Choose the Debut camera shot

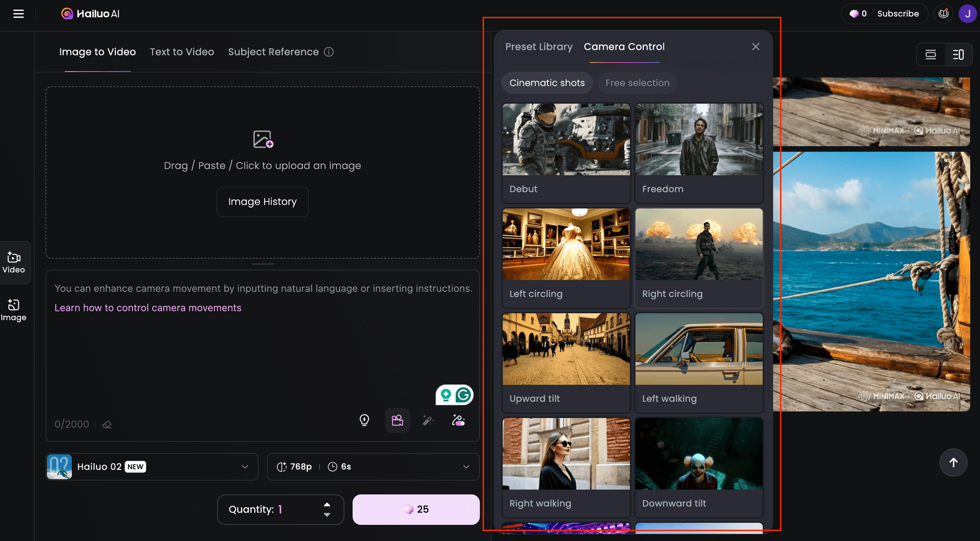(x=566, y=152)
